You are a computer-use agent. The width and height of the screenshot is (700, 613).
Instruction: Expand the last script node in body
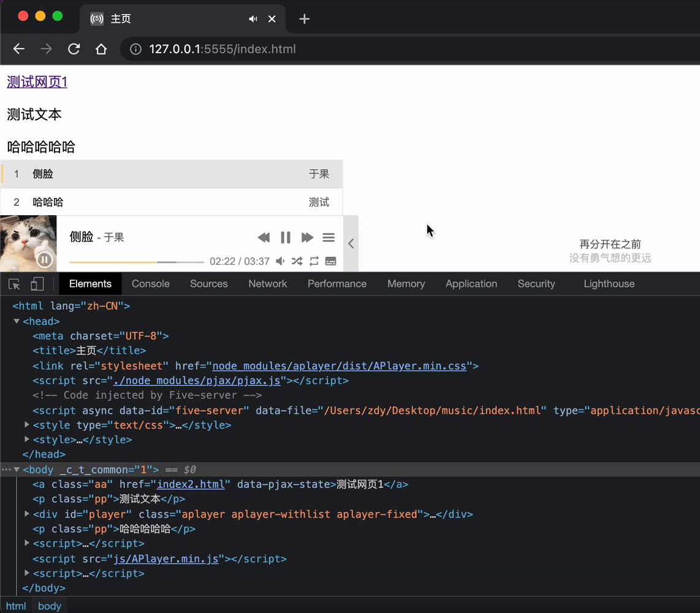pos(27,573)
